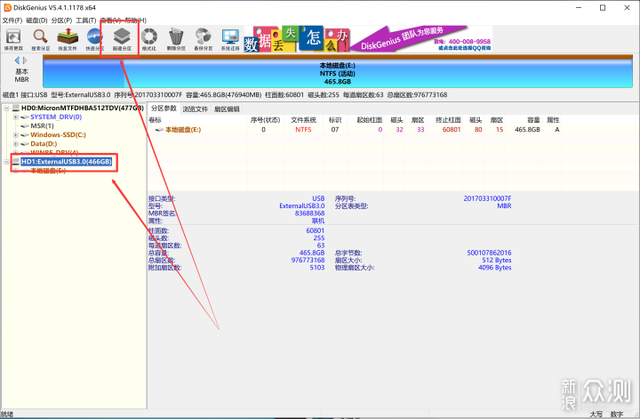Select MSR(1) partition in tree
The image size is (640, 419).
42,126
